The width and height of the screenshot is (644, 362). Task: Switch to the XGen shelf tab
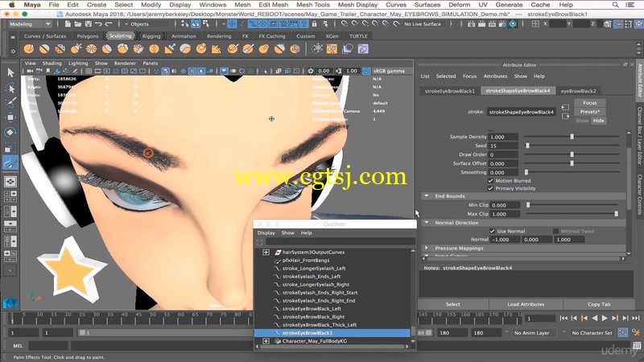332,36
